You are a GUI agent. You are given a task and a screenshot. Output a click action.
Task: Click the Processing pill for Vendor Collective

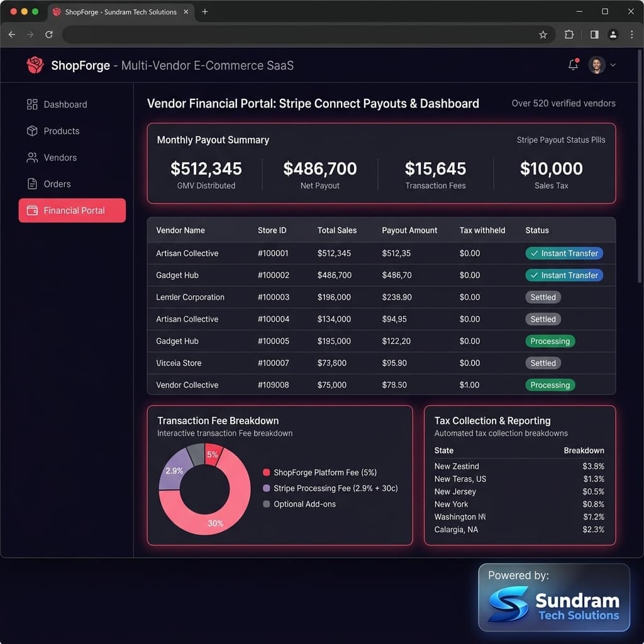tap(550, 385)
